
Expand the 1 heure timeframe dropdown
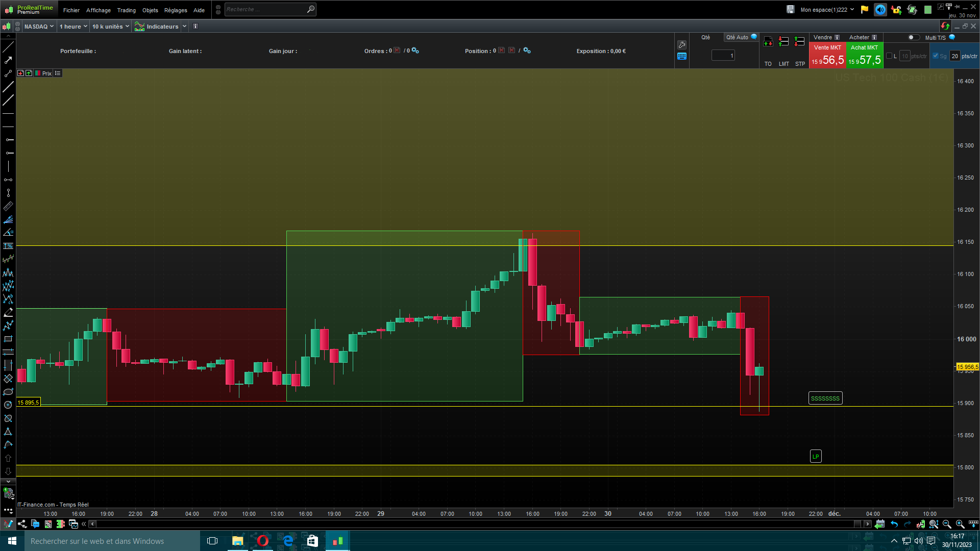click(73, 27)
